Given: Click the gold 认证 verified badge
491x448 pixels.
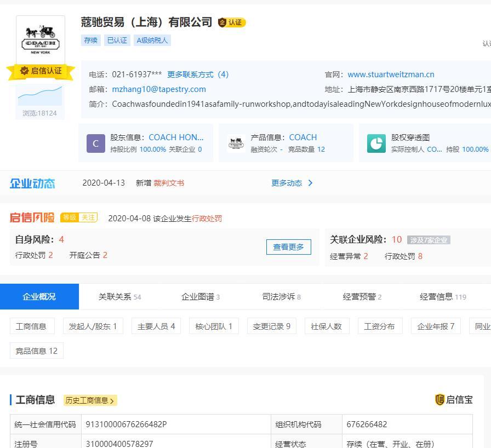Looking at the screenshot, I should [232, 22].
